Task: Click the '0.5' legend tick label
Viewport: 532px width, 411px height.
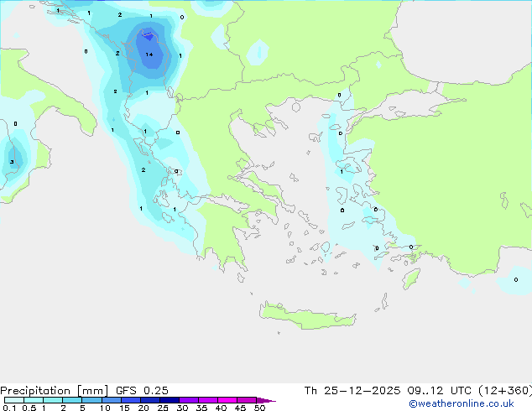Action: coord(29,408)
